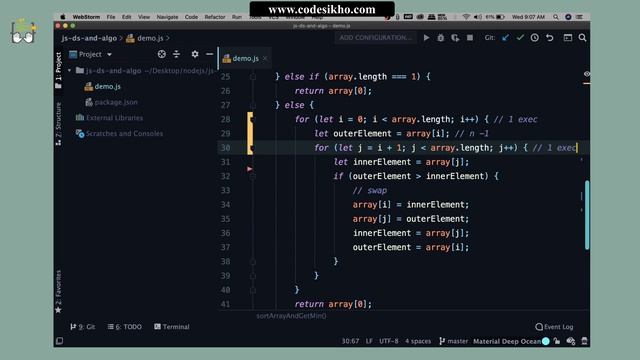
Task: Click the Material theme accent circle in status bar
Action: click(546, 341)
